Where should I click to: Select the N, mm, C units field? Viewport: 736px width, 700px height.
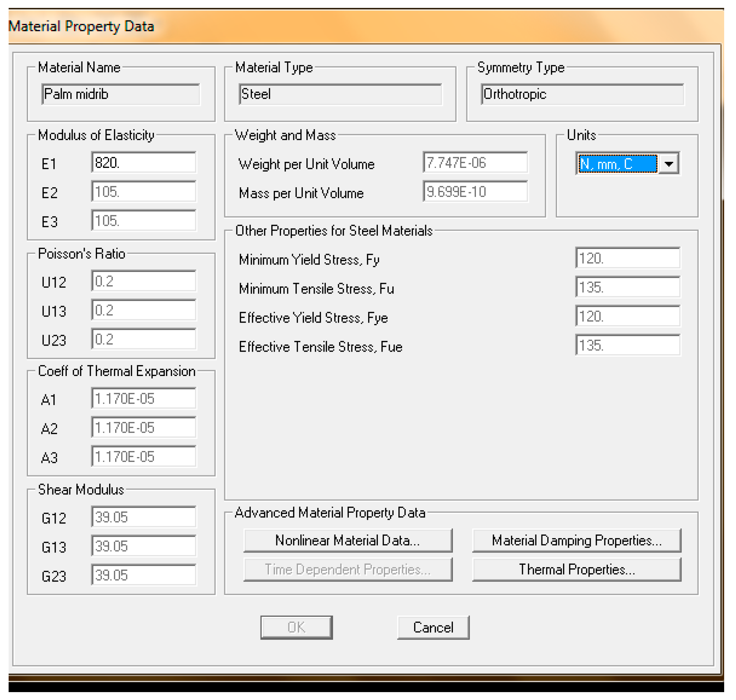pyautogui.click(x=617, y=164)
